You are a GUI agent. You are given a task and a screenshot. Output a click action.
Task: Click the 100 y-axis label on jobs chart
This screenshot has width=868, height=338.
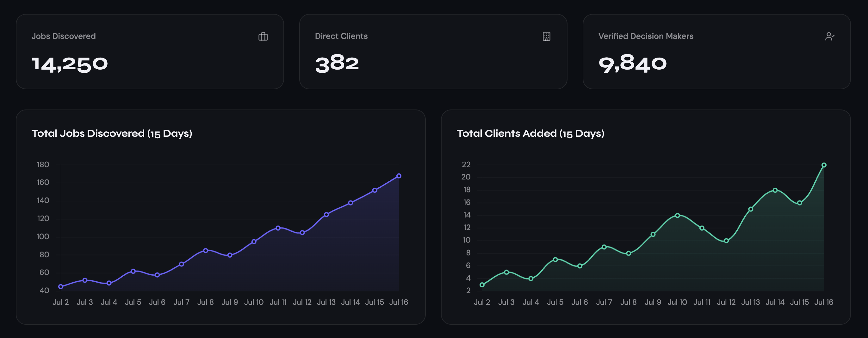tap(43, 237)
